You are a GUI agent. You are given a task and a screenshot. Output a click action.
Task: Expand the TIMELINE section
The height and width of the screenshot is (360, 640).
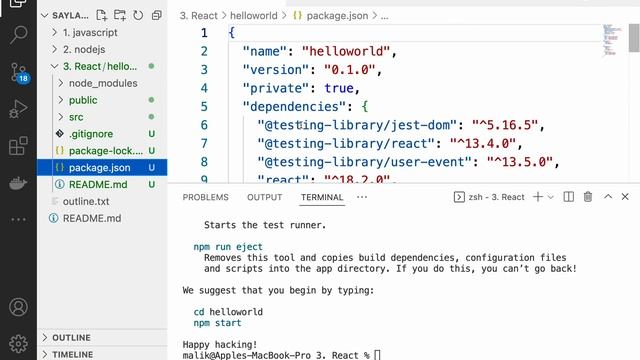tap(102, 354)
